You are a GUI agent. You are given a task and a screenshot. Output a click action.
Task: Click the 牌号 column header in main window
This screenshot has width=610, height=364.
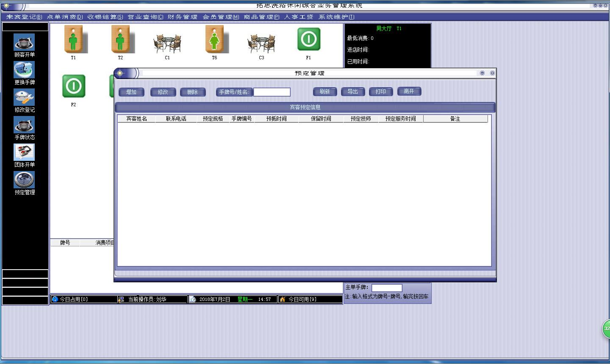coord(65,243)
